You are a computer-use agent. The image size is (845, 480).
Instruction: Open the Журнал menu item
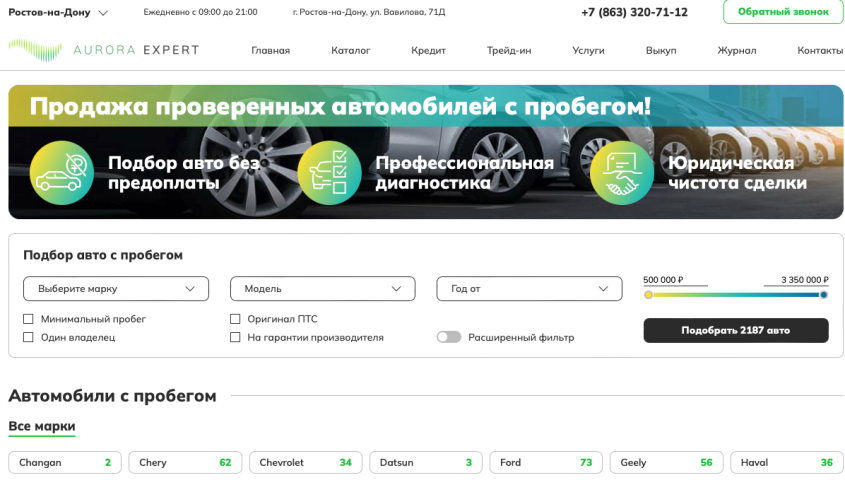coord(737,51)
